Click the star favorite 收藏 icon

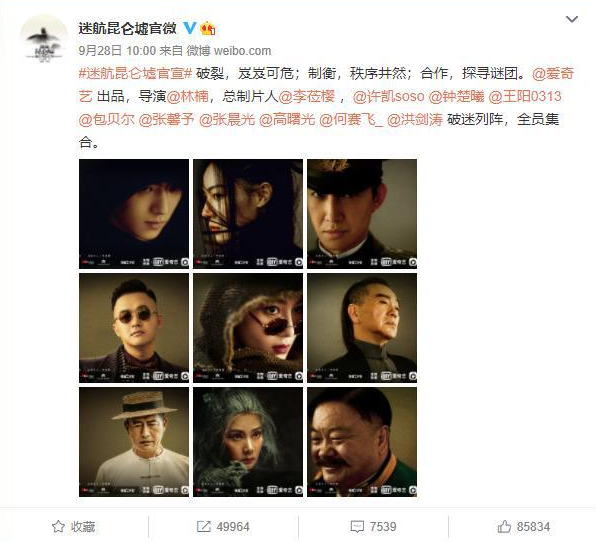58,526
